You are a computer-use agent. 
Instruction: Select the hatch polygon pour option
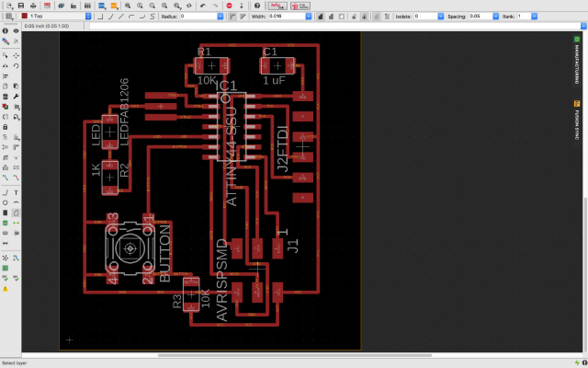(331, 17)
